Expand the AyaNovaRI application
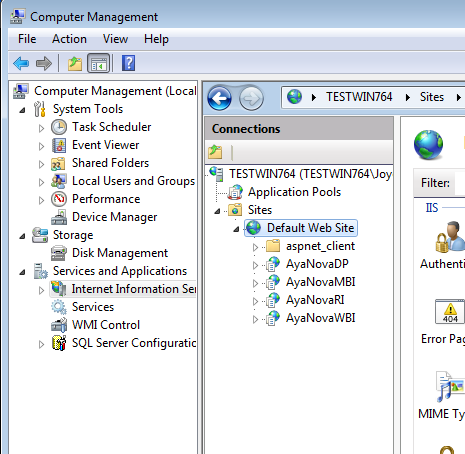 (255, 301)
